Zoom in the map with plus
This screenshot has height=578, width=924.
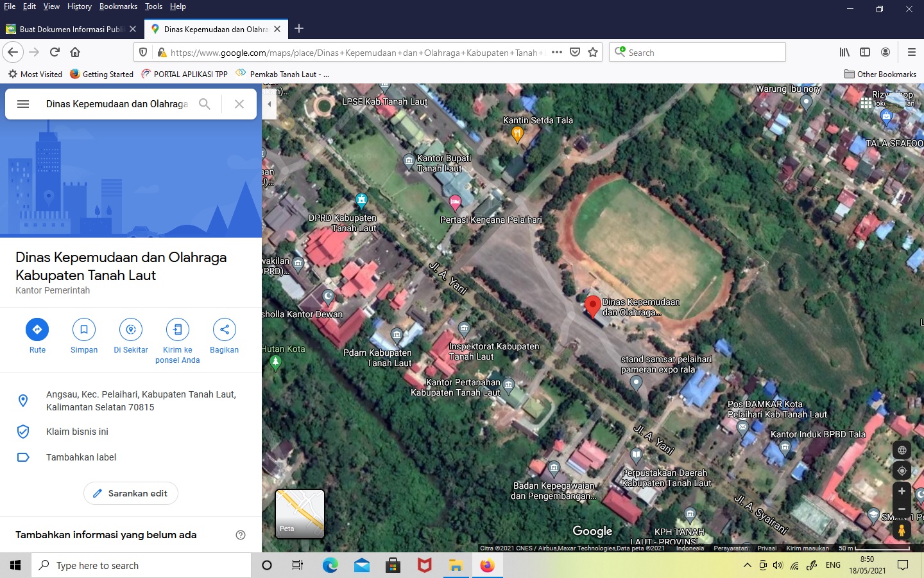[902, 491]
